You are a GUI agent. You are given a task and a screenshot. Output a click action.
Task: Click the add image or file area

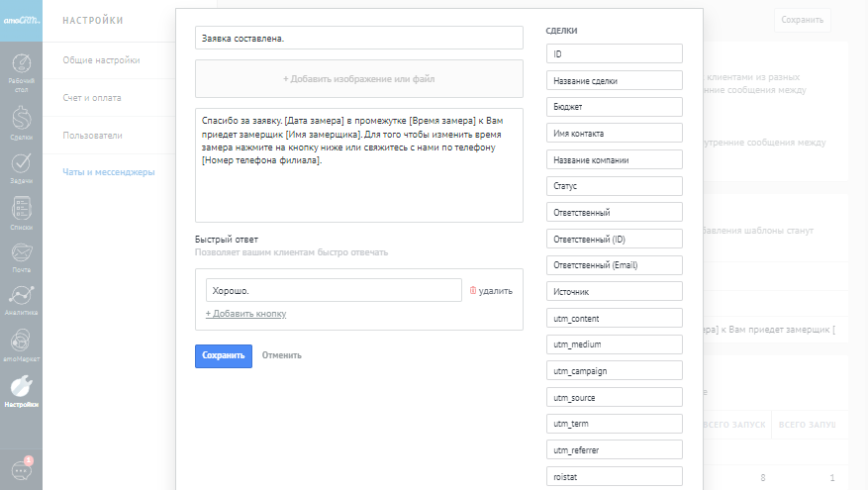coord(358,78)
